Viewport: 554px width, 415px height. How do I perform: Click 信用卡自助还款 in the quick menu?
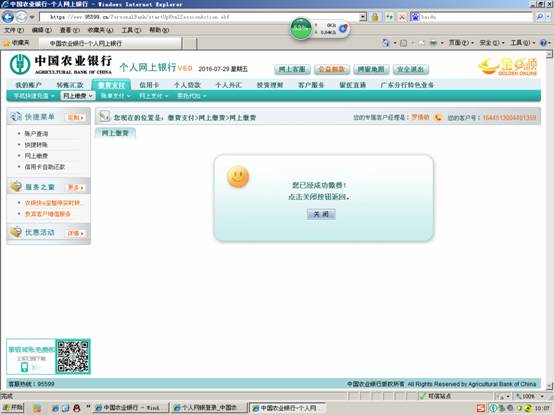click(45, 167)
